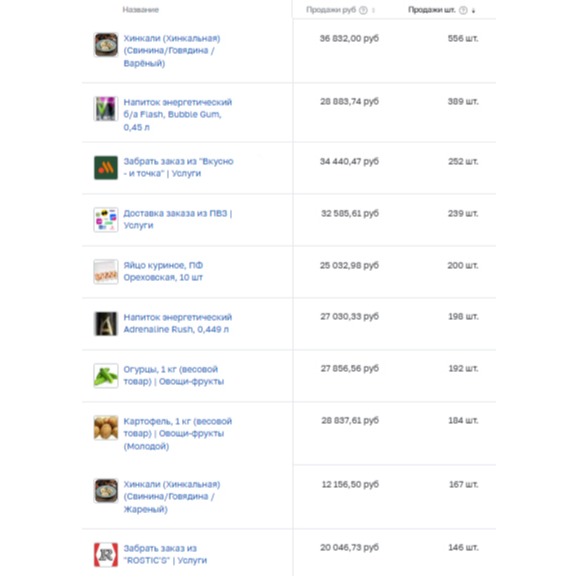Open Огурцы, 1 кг product link
Viewport: 577px width, 577px height.
[174, 375]
